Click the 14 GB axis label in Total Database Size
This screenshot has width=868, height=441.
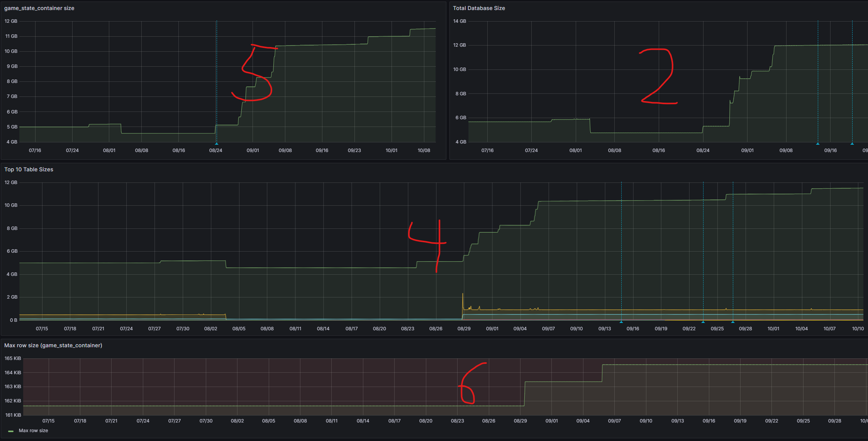459,21
